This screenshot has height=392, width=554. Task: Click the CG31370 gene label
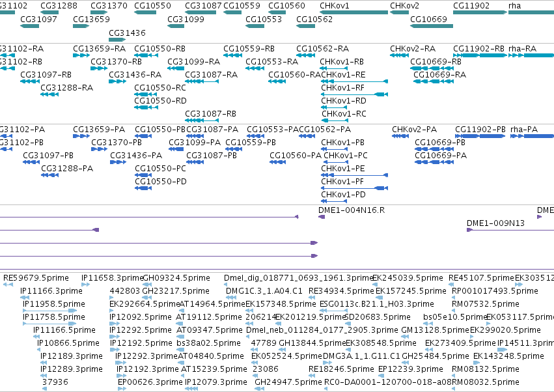(109, 6)
